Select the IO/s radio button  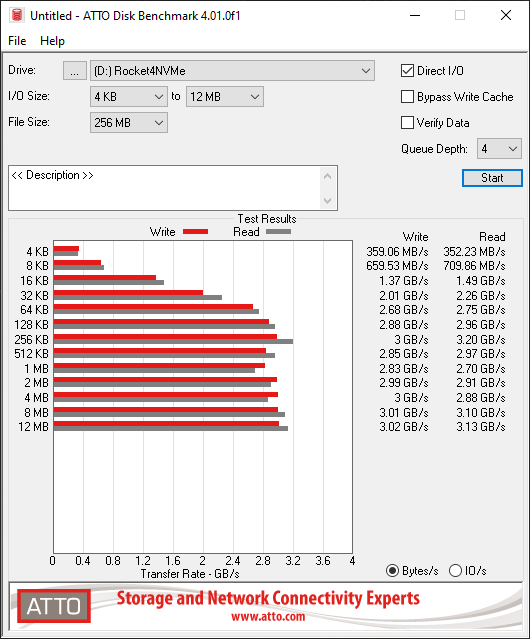click(455, 570)
